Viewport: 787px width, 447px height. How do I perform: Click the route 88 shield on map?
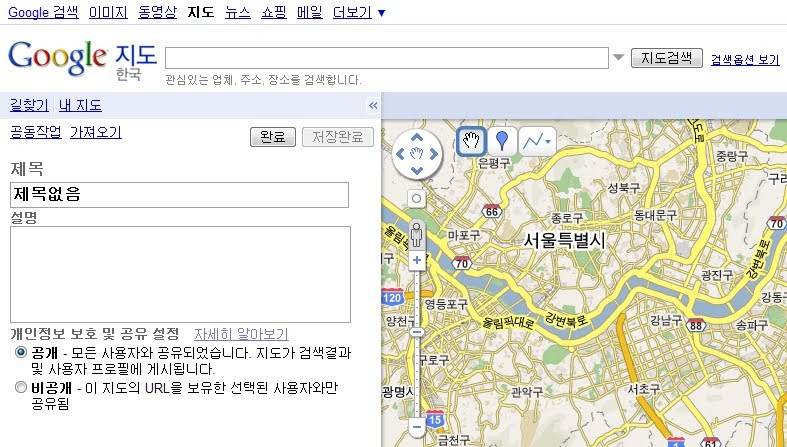click(x=696, y=326)
